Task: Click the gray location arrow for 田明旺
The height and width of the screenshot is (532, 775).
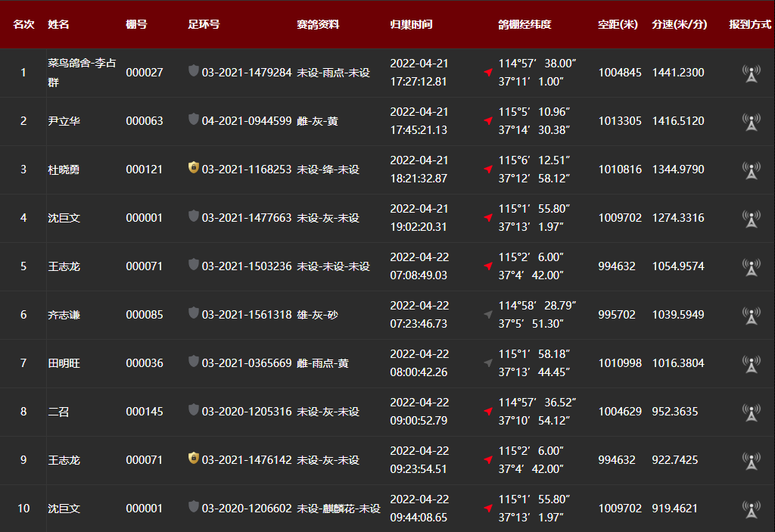Action: tap(488, 363)
